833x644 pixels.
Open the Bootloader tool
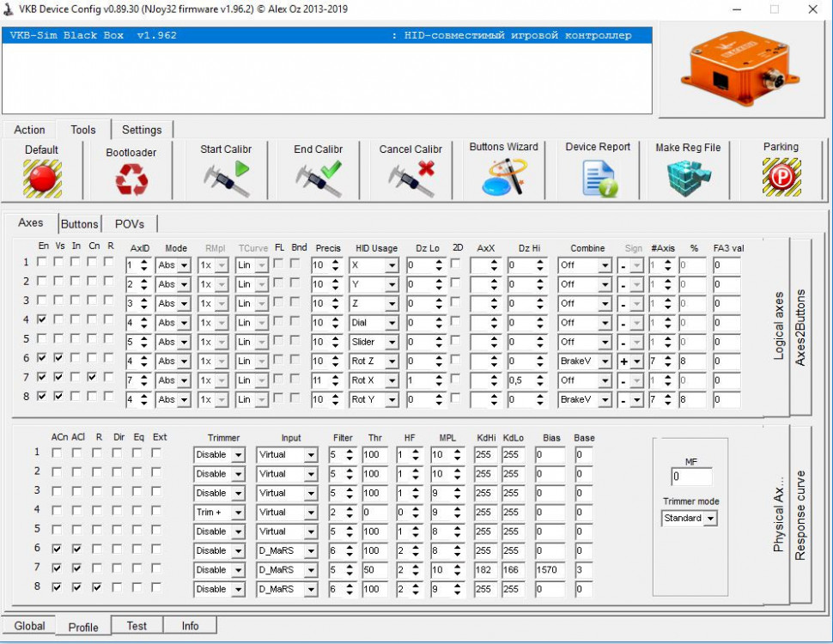coord(131,179)
